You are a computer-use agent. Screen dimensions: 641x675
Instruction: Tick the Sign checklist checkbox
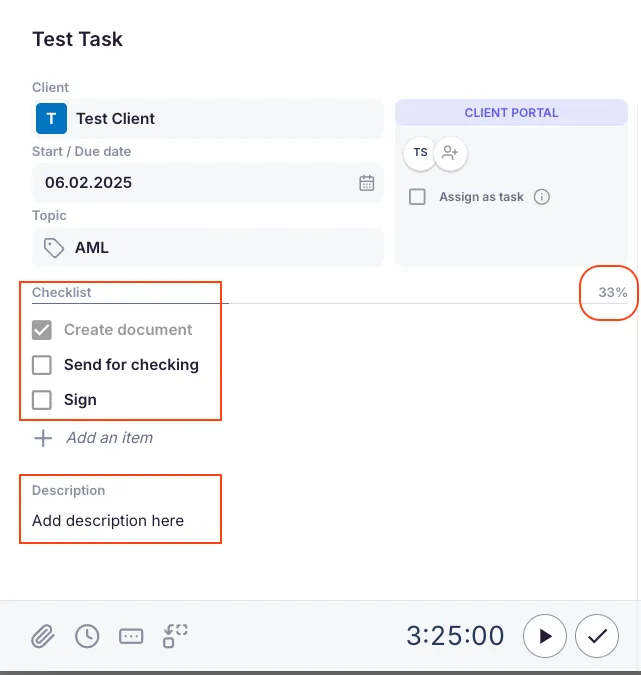click(42, 400)
